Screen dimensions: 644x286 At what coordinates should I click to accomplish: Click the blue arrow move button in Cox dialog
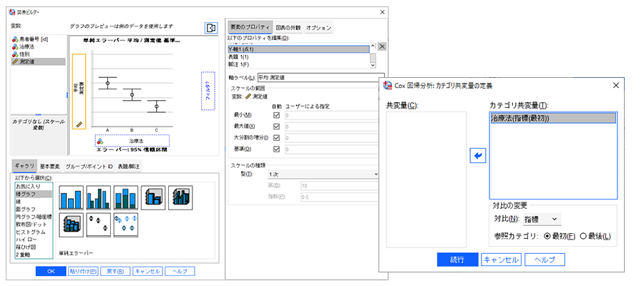pyautogui.click(x=478, y=156)
